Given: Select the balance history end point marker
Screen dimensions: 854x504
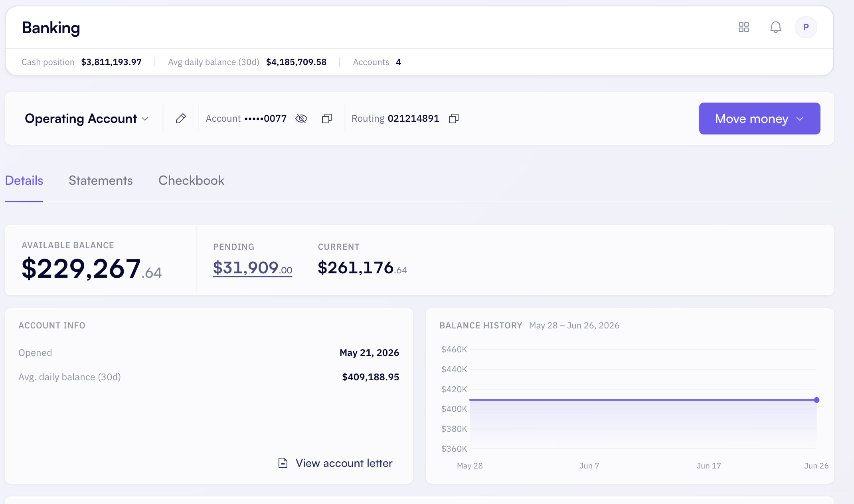Looking at the screenshot, I should pyautogui.click(x=816, y=400).
